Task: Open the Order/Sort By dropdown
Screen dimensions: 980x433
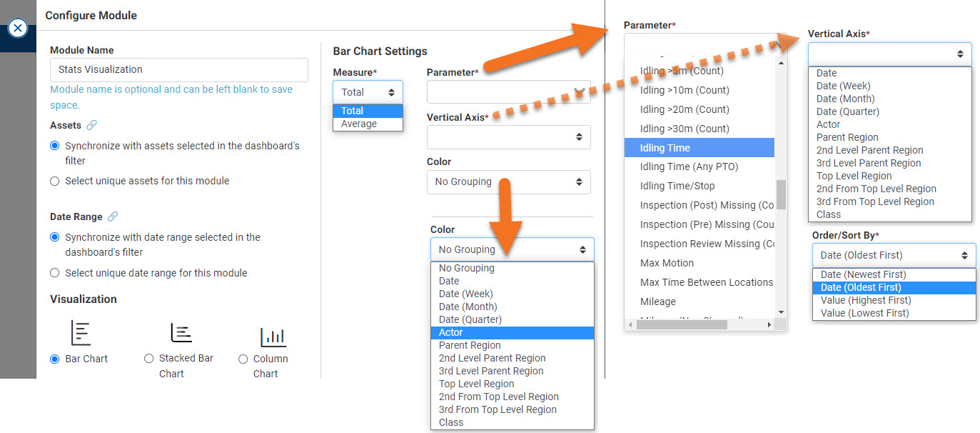Action: tap(893, 255)
